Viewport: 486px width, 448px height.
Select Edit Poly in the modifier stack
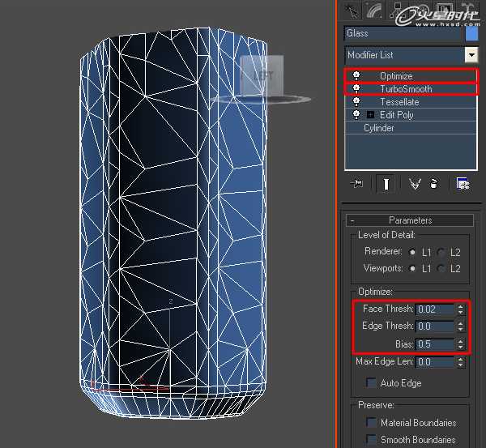(396, 115)
